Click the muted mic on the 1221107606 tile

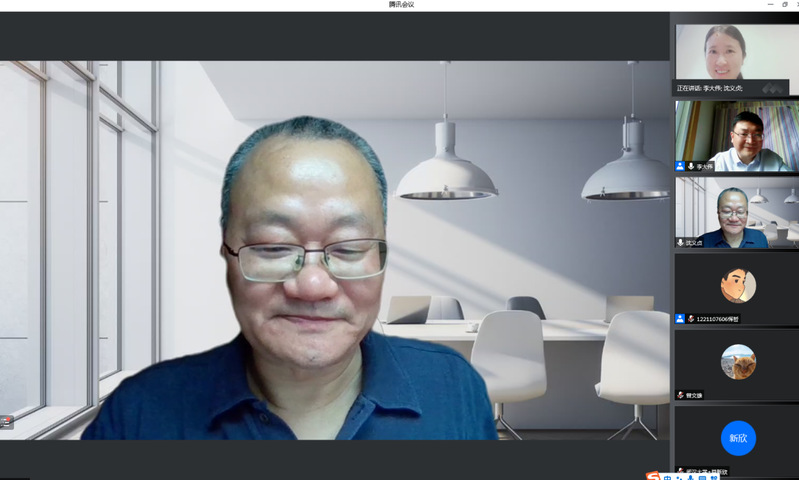690,318
